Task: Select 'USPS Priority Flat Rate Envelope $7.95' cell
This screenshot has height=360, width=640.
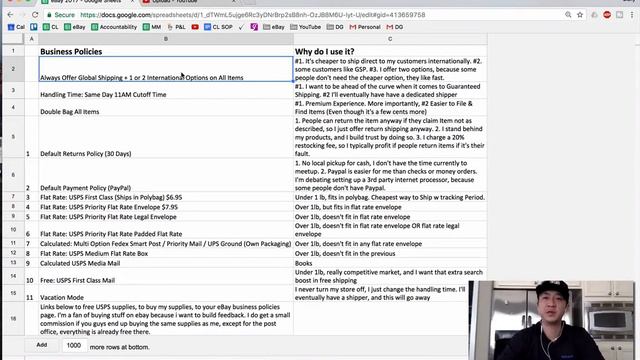Action: 166,207
